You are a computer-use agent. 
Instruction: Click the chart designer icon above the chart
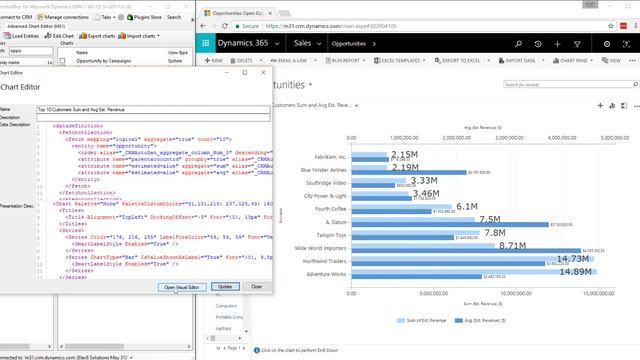coord(612,105)
